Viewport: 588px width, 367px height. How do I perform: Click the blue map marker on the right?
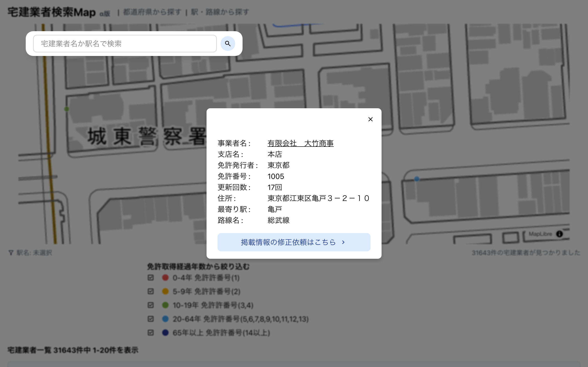[x=417, y=179]
